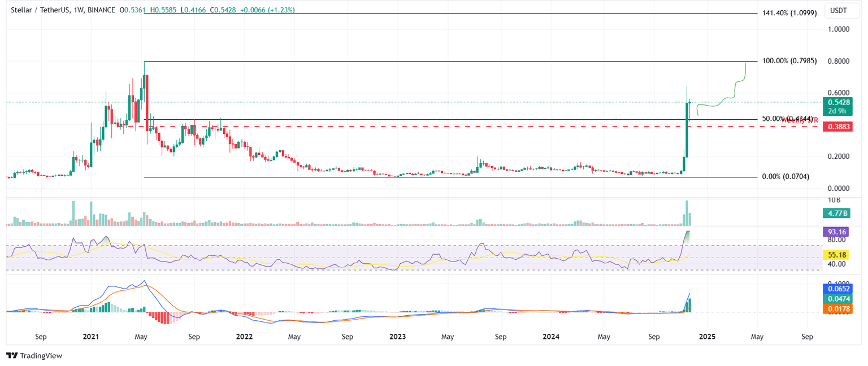The image size is (868, 366).
Task: Click the red Weekly R level 0.3883
Action: (x=838, y=127)
